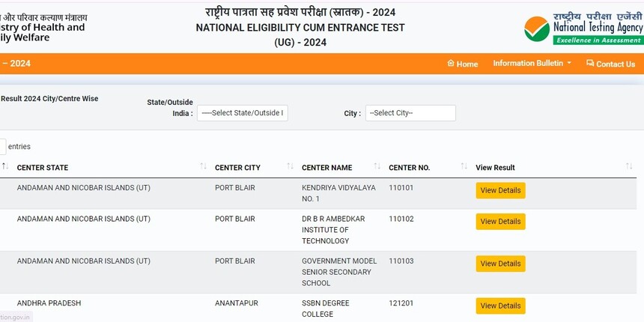Click sort arrows beside View Result column
The image size is (644, 322).
click(x=629, y=166)
